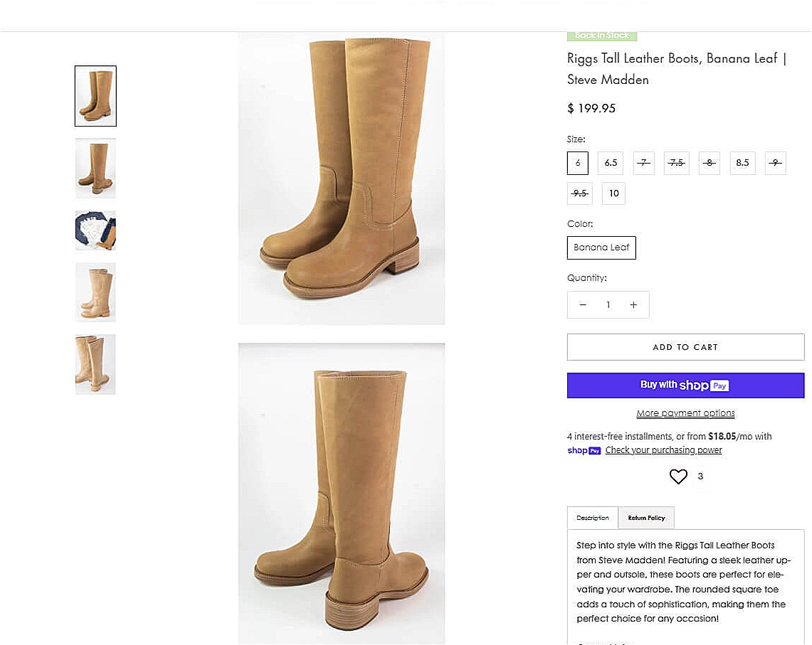
Task: Click the Riggs Tall Leather Boots product title
Action: 677,69
